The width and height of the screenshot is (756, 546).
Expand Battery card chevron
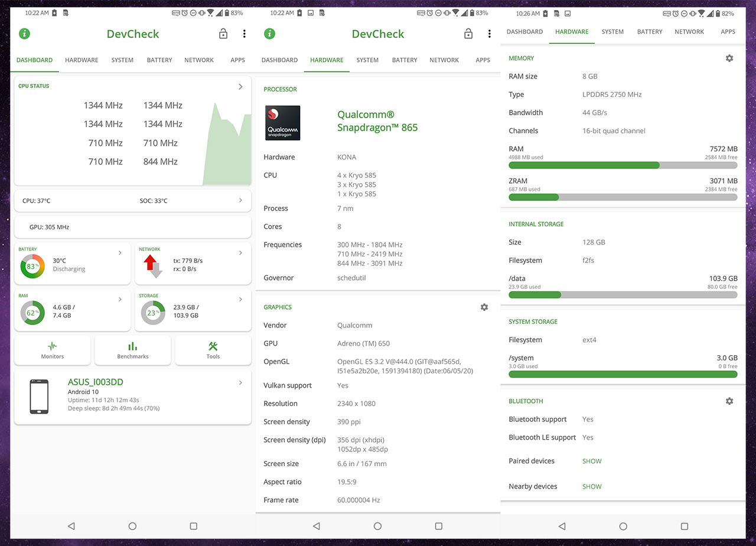120,253
